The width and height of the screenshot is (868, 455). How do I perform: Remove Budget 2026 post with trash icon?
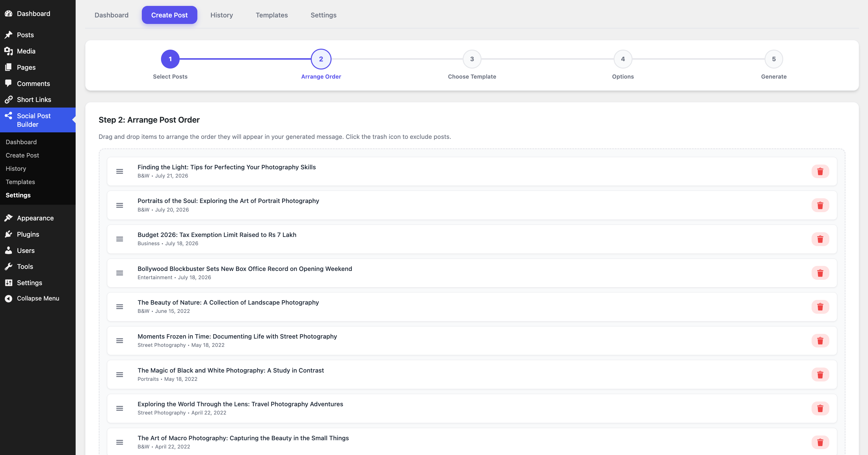(x=820, y=239)
